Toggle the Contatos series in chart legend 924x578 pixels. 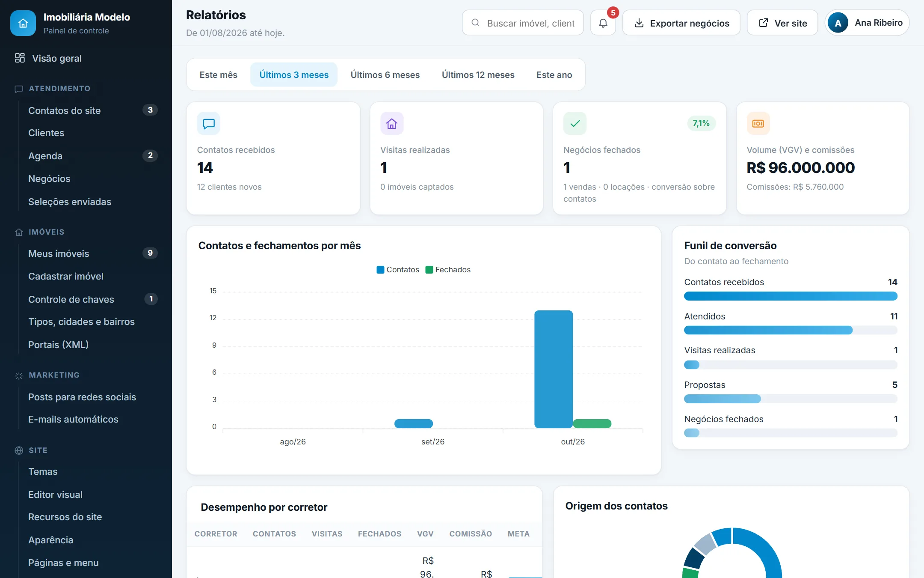coord(398,270)
